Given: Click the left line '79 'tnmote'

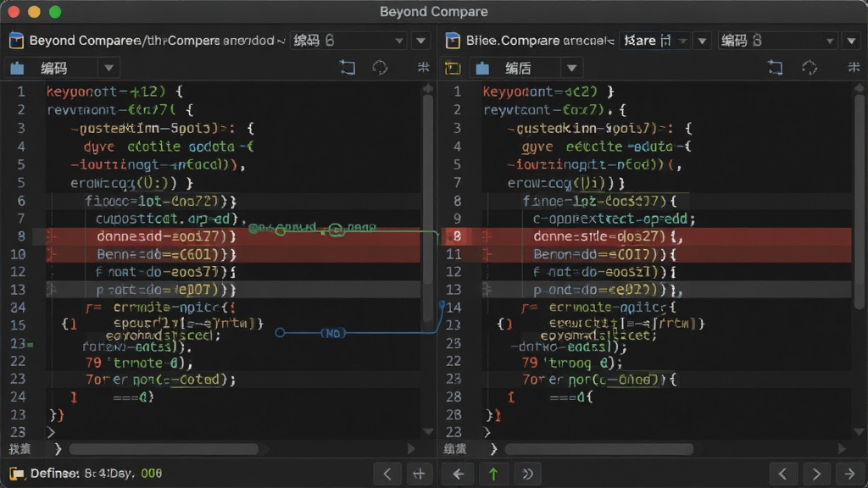Looking at the screenshot, I should click(138, 363).
